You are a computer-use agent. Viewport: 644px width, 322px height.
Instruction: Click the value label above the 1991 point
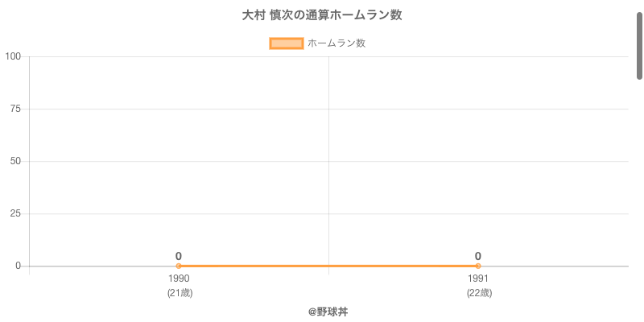478,256
